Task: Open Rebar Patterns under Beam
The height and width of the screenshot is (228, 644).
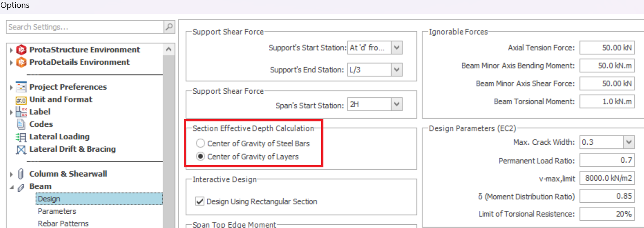Action: tap(63, 224)
